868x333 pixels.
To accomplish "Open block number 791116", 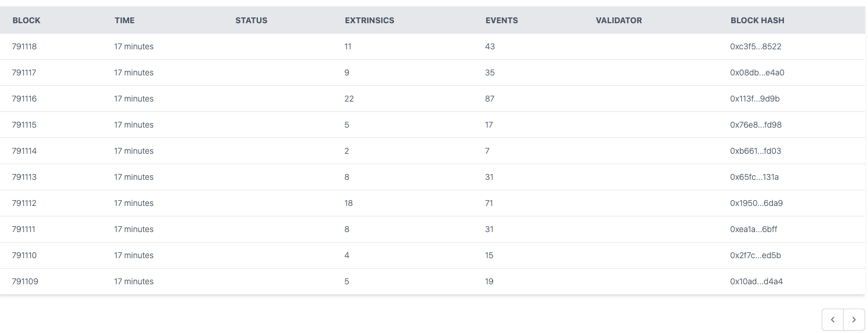I will pyautogui.click(x=24, y=99).
